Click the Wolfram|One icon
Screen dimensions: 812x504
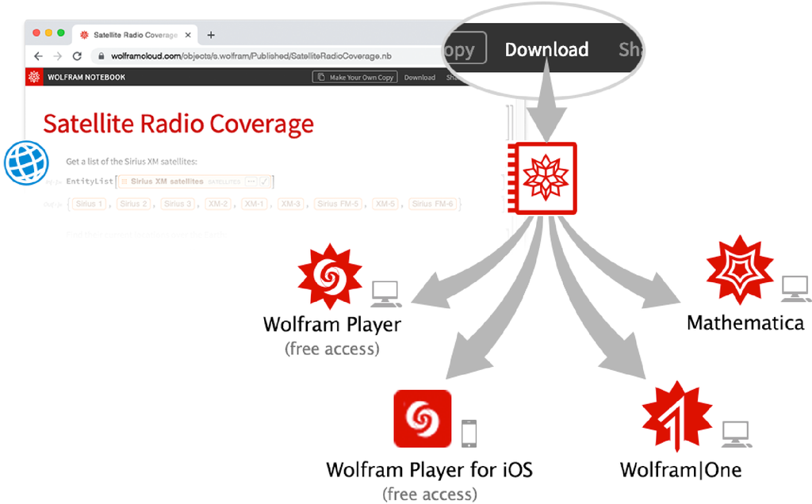677,416
